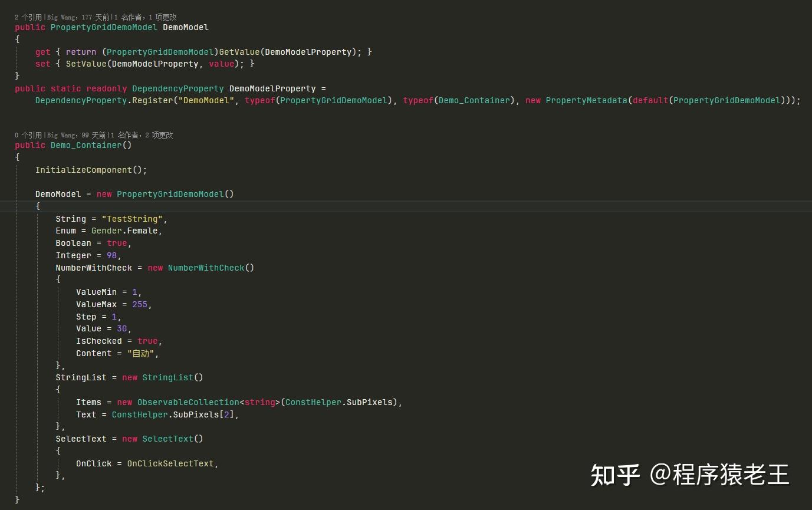Click the "自动" string content value
This screenshot has height=510, width=812.
pyautogui.click(x=142, y=353)
